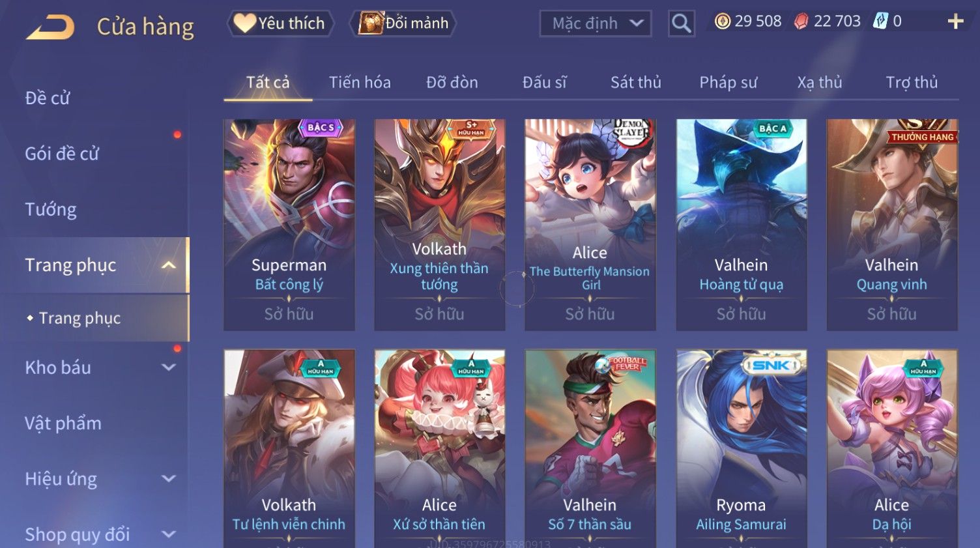980x548 pixels.
Task: Click the gold coin balance icon
Action: 722,22
